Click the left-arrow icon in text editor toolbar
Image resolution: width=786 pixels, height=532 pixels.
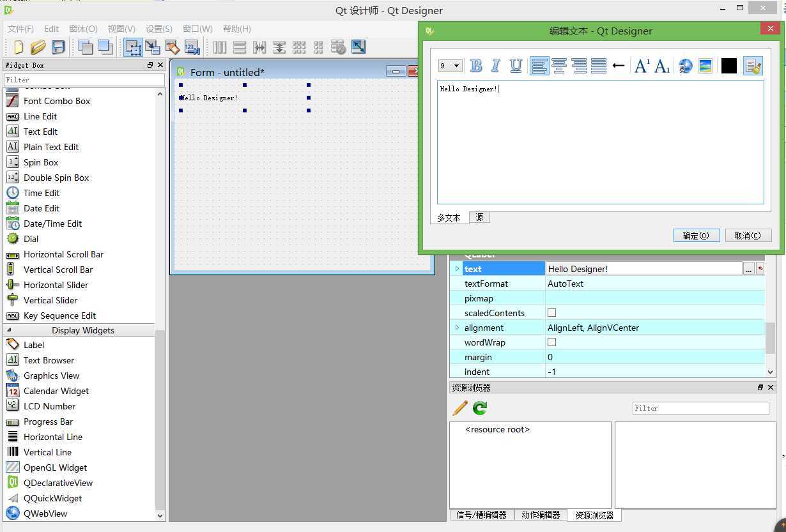click(x=618, y=66)
